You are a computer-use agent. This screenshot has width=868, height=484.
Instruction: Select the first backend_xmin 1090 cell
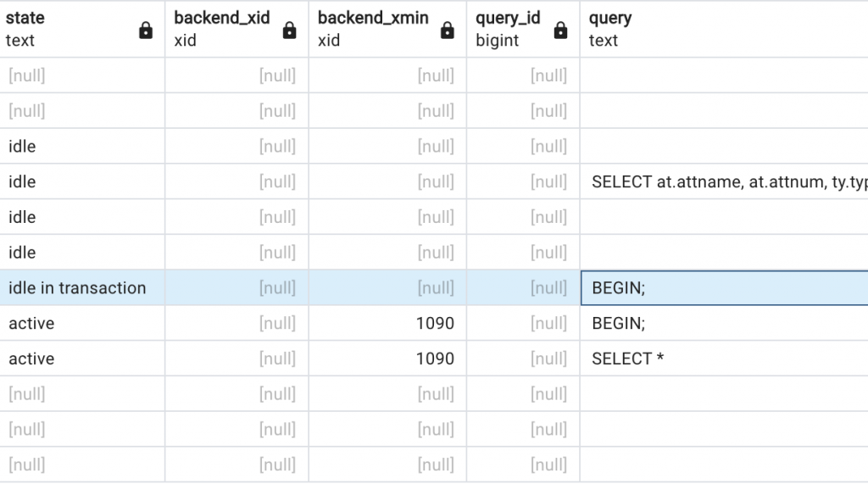pyautogui.click(x=387, y=324)
